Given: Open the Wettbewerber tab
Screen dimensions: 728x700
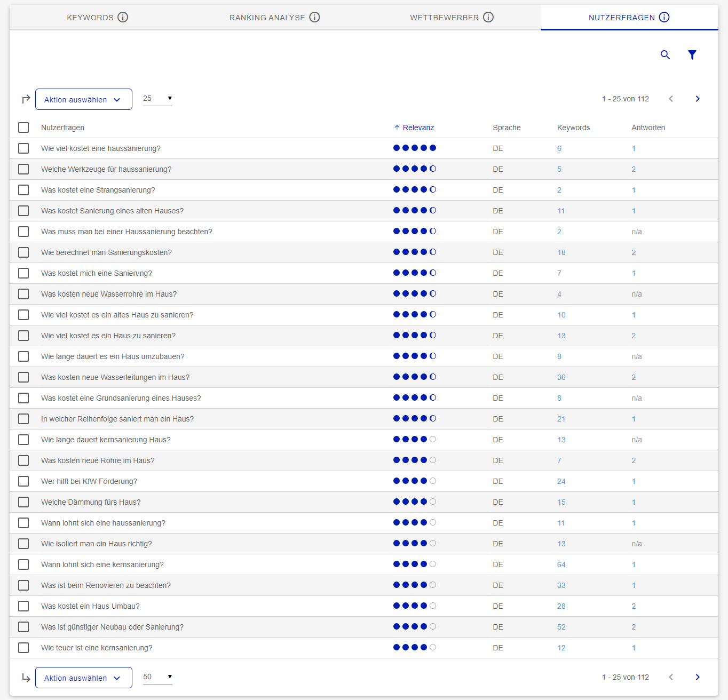Looking at the screenshot, I should [452, 17].
